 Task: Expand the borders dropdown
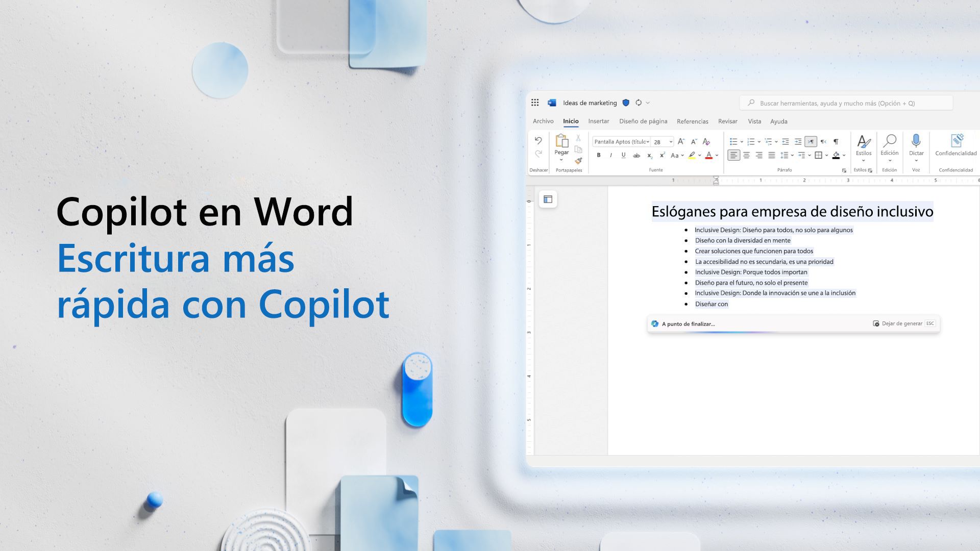827,156
